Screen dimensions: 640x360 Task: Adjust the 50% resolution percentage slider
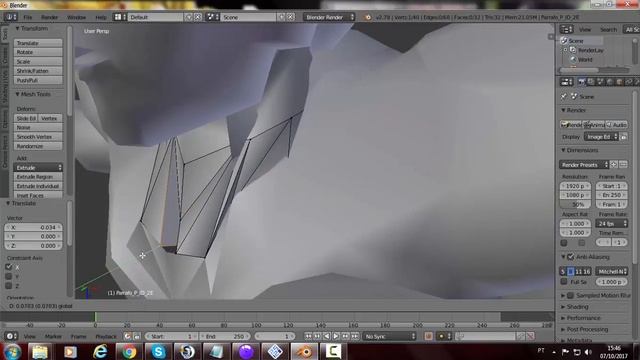(x=575, y=204)
